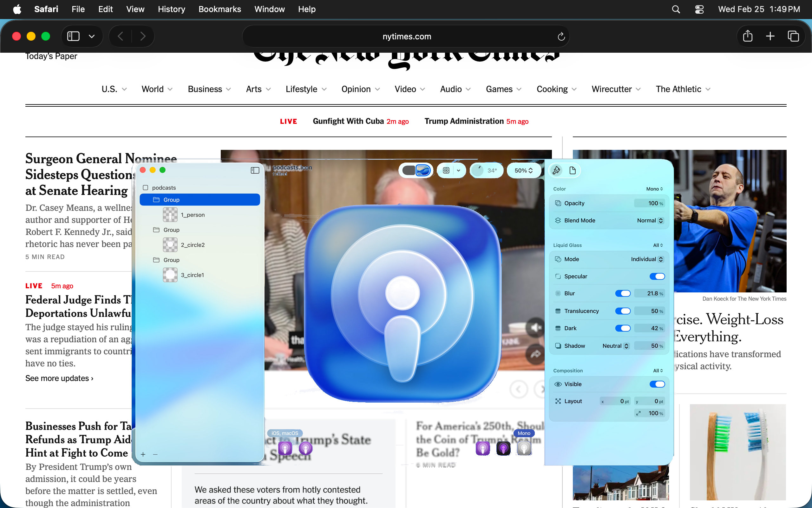
Task: Click the Trump Administration live link
Action: (x=464, y=121)
